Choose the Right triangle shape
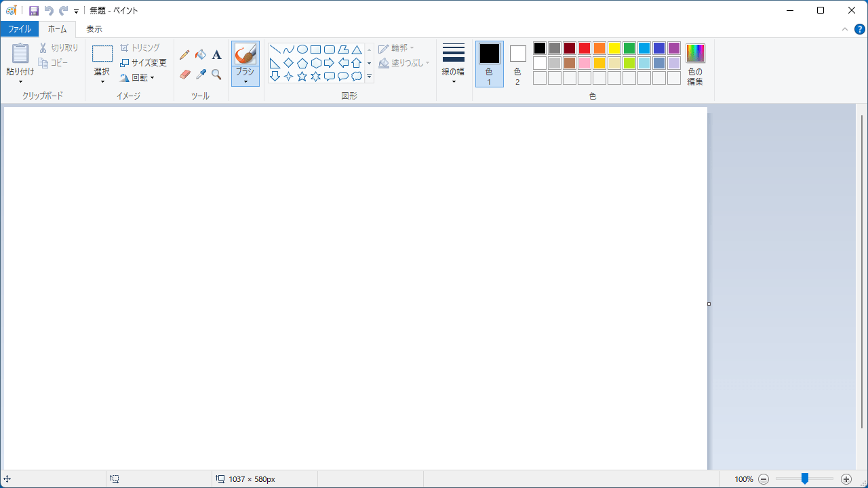 [275, 63]
